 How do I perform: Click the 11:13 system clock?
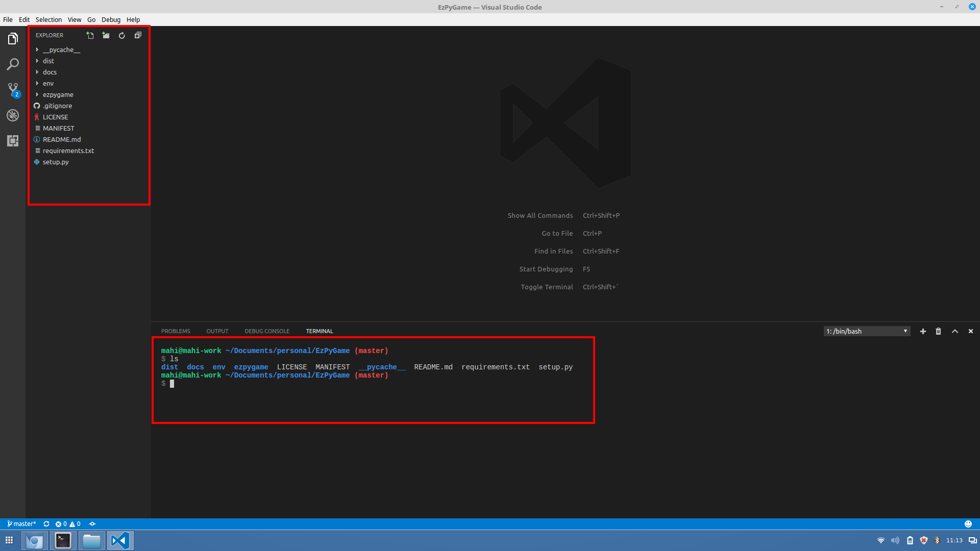coord(954,540)
